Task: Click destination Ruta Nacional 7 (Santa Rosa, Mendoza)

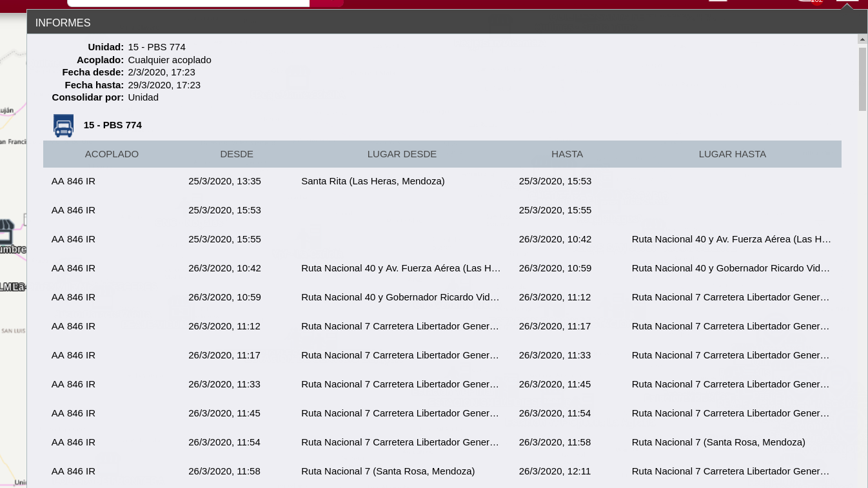Action: [718, 442]
